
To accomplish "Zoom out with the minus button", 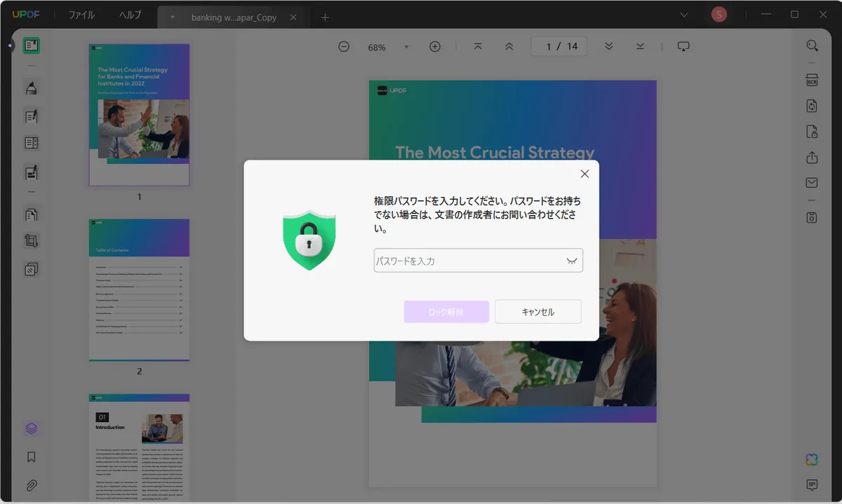I will [344, 46].
